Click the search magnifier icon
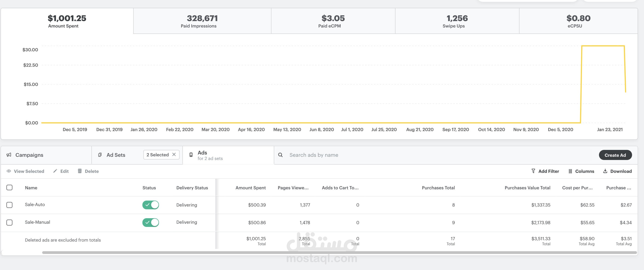This screenshot has width=644, height=270. tap(280, 155)
